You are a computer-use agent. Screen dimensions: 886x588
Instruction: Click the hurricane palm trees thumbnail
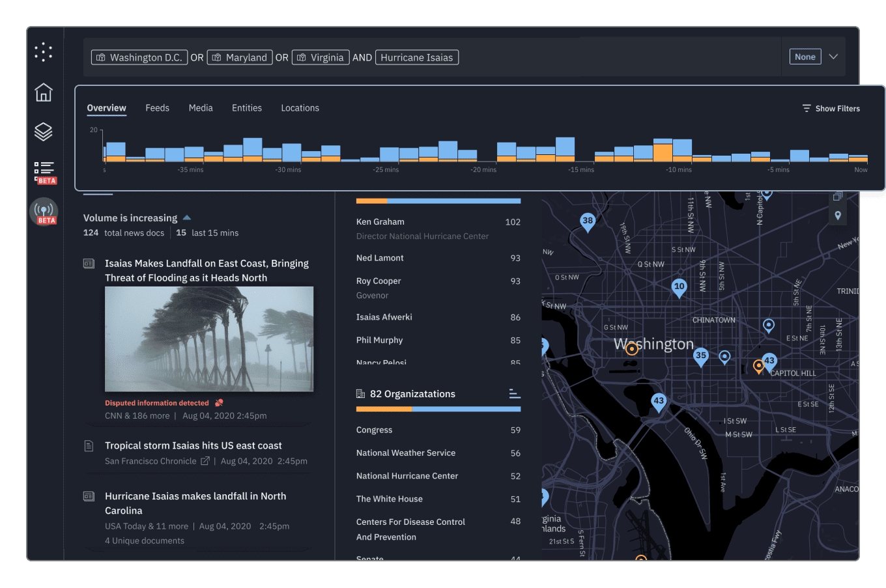[209, 339]
